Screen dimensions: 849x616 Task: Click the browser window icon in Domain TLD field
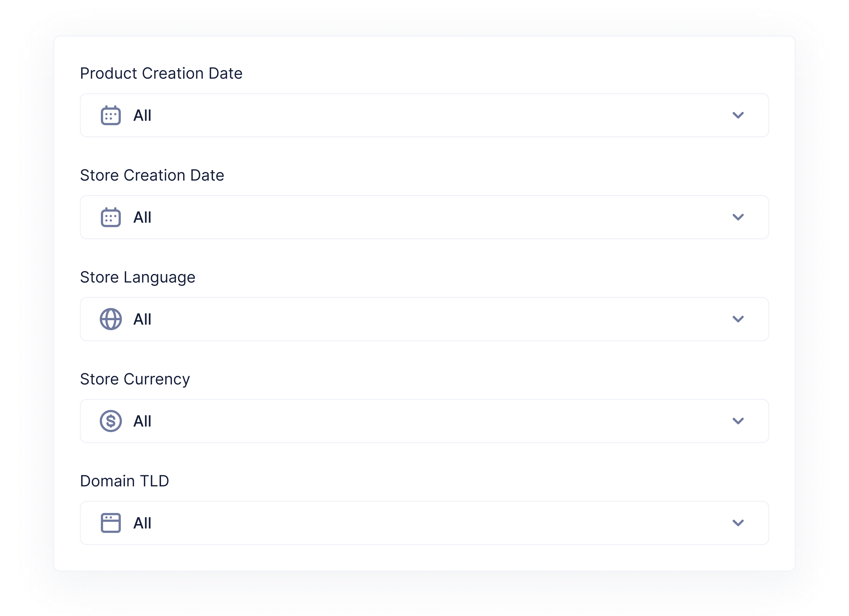tap(111, 523)
